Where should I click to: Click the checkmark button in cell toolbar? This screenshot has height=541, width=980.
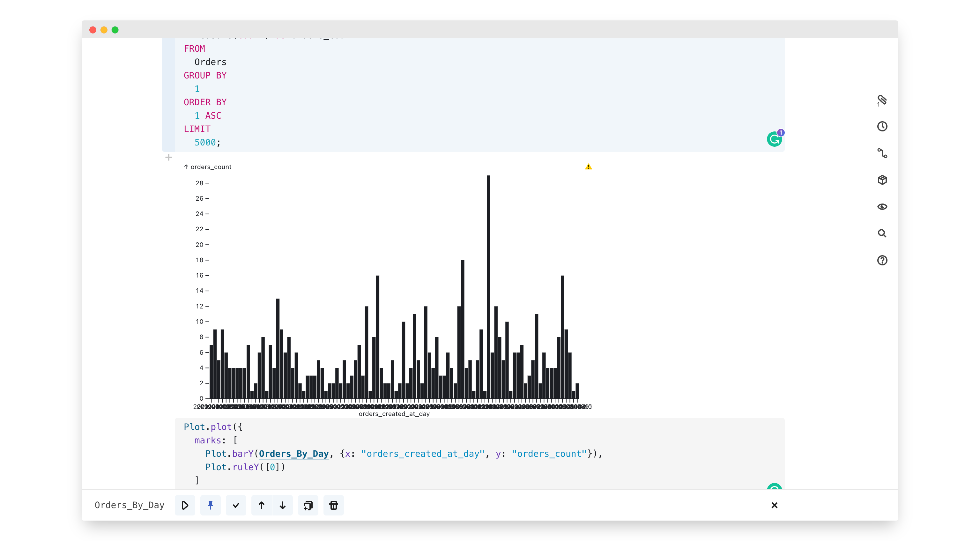pyautogui.click(x=236, y=505)
